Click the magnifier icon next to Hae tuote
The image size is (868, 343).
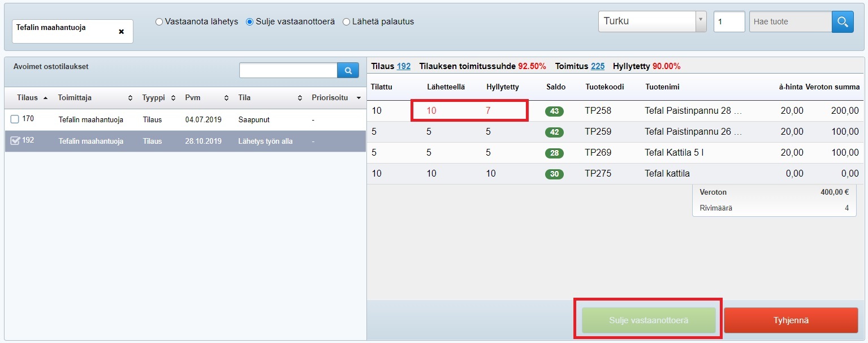pos(843,22)
